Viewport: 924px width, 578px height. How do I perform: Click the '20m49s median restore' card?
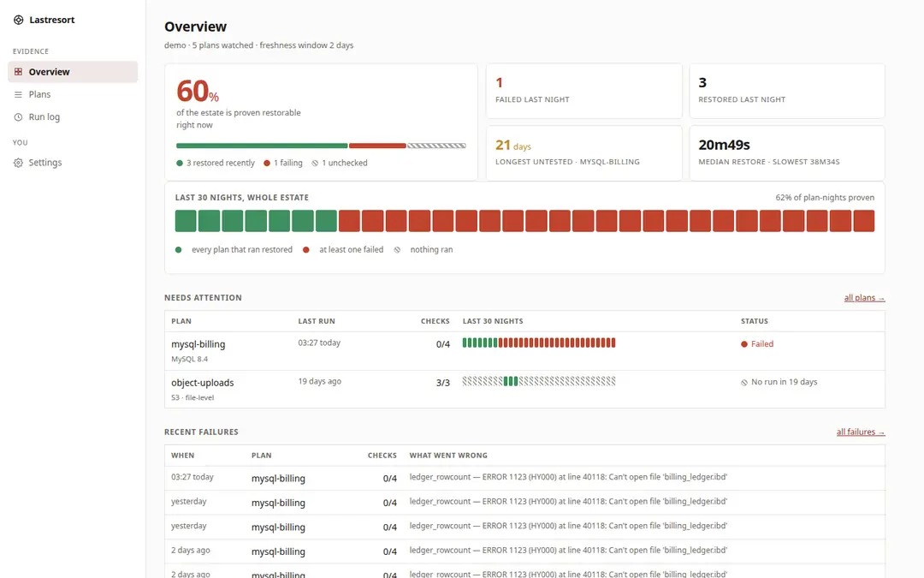(787, 152)
